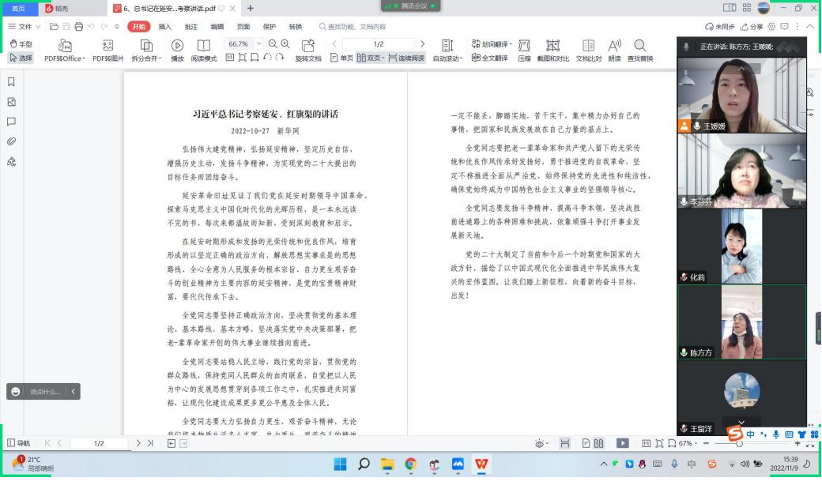Click the PDF转图片 tool icon
822x504 pixels.
[108, 46]
